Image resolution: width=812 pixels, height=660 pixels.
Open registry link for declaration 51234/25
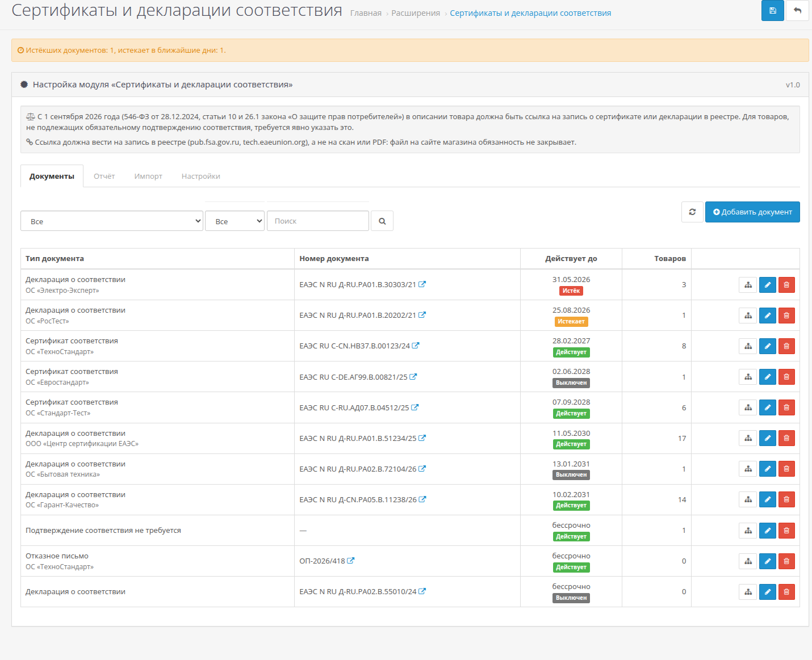(x=422, y=438)
